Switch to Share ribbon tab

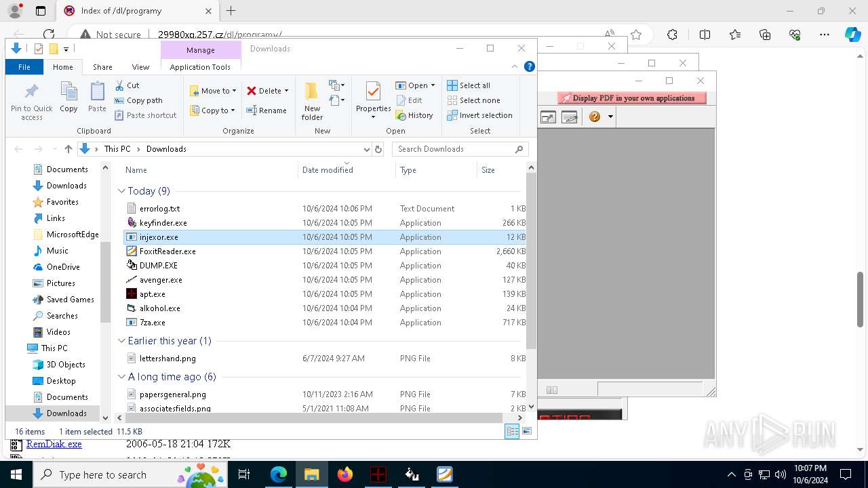tap(102, 67)
